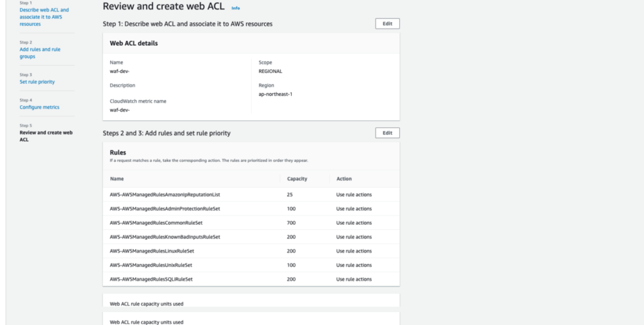
Task: Click waf-dev- under CloudWatch metric name
Action: tap(119, 110)
